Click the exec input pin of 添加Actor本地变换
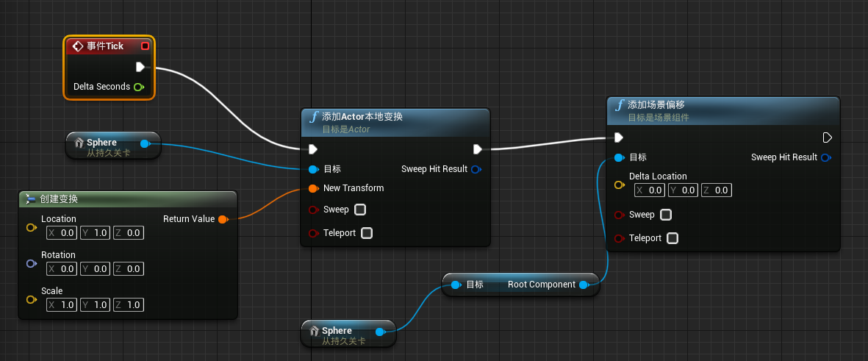 tap(313, 149)
